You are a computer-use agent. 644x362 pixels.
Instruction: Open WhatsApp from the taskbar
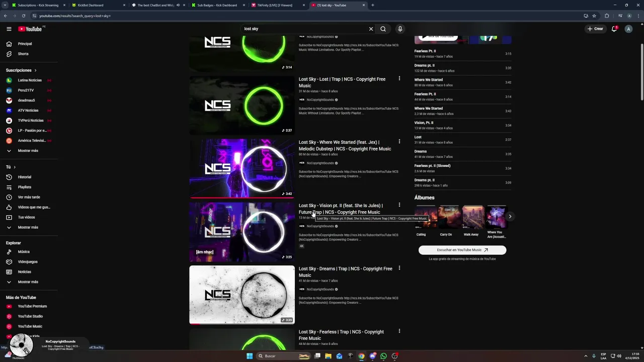pyautogui.click(x=384, y=356)
